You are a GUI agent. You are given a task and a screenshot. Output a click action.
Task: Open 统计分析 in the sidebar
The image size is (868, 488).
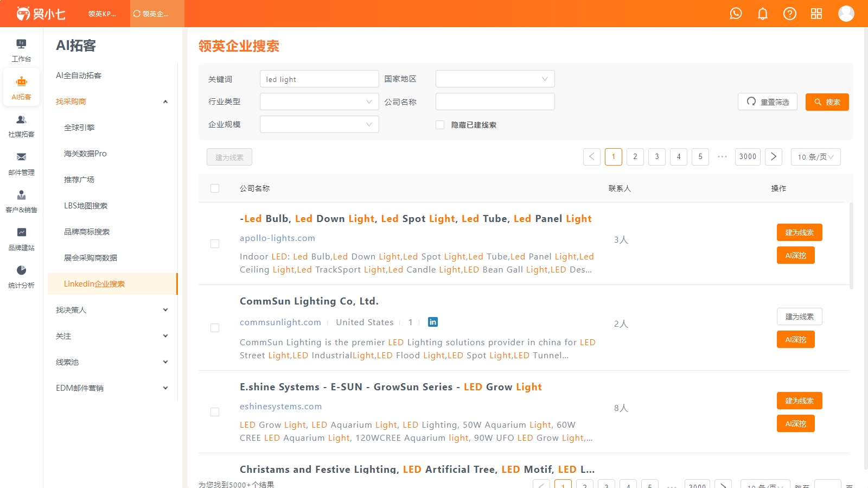(x=21, y=277)
